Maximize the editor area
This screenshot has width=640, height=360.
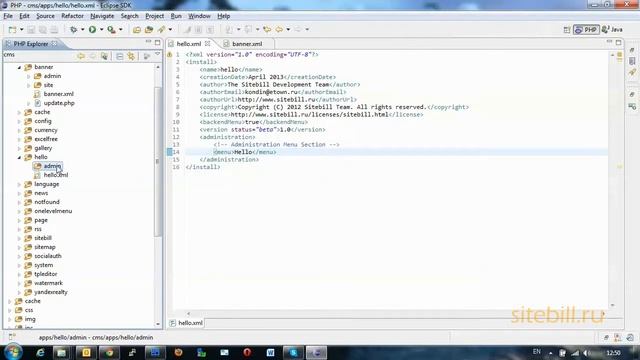(618, 42)
